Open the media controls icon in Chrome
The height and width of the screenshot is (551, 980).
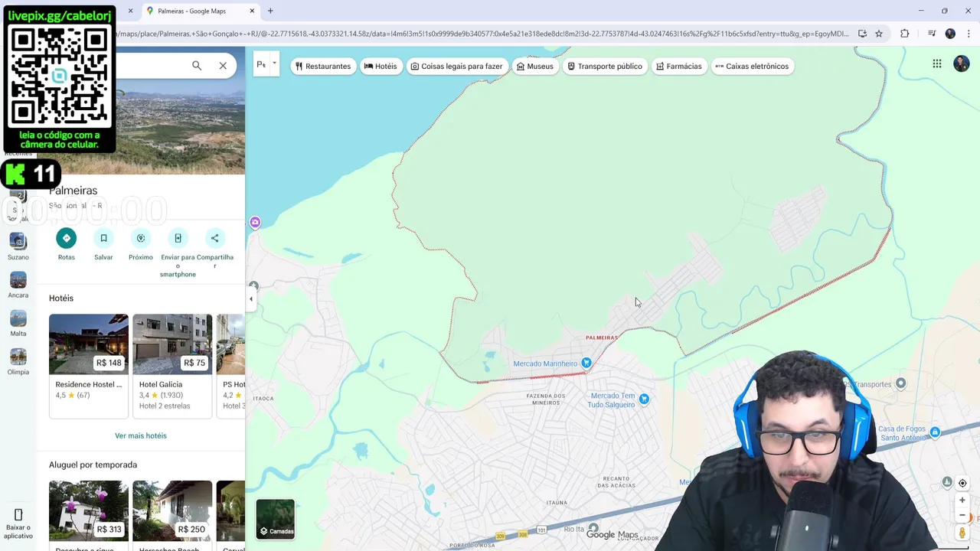coord(932,34)
